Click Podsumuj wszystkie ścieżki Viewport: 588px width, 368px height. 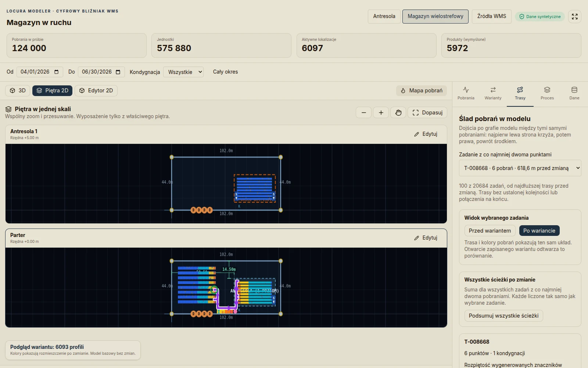(503, 316)
